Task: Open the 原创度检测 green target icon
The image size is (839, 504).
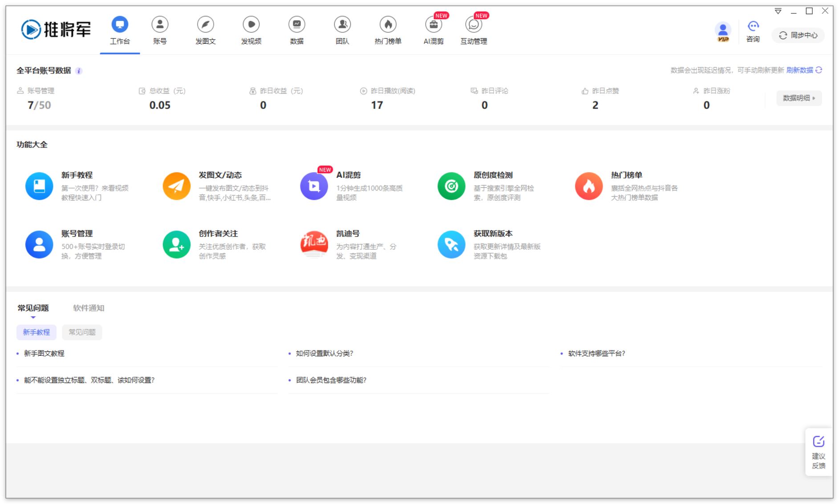Action: point(451,186)
